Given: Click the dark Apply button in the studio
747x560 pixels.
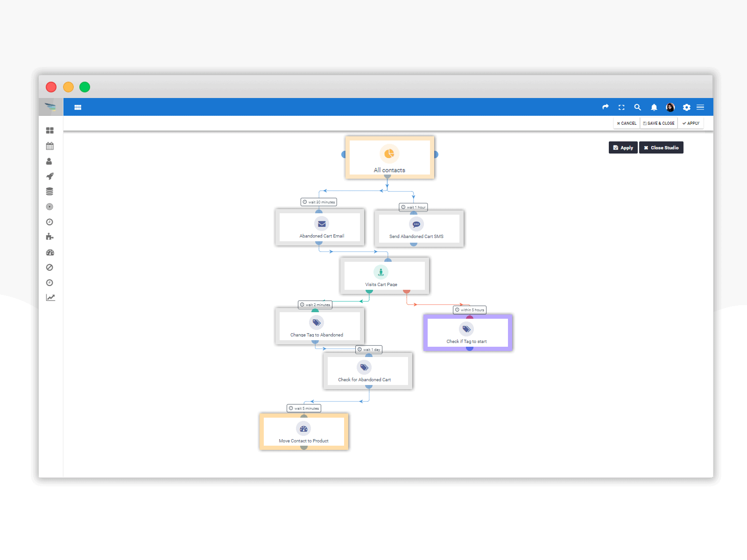Looking at the screenshot, I should (623, 147).
